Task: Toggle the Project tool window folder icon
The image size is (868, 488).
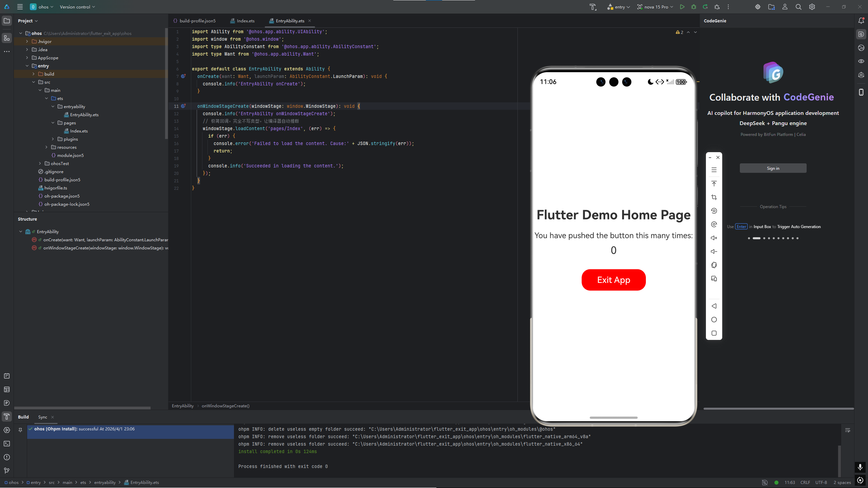Action: pos(7,21)
